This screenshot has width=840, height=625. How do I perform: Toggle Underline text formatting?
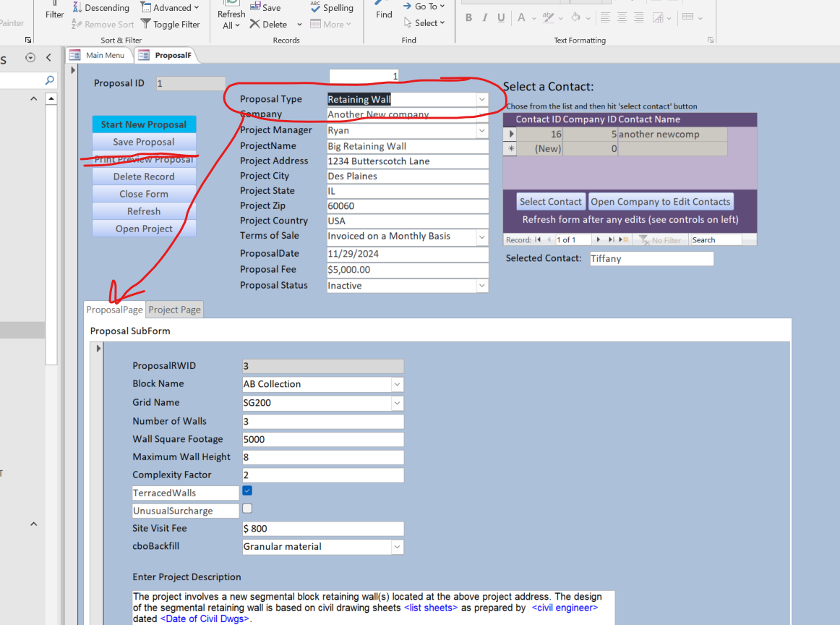[x=501, y=17]
